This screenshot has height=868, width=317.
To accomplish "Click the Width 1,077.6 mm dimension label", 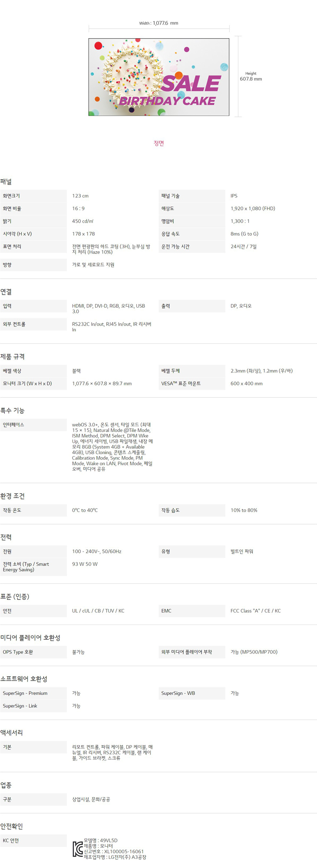I will [158, 23].
